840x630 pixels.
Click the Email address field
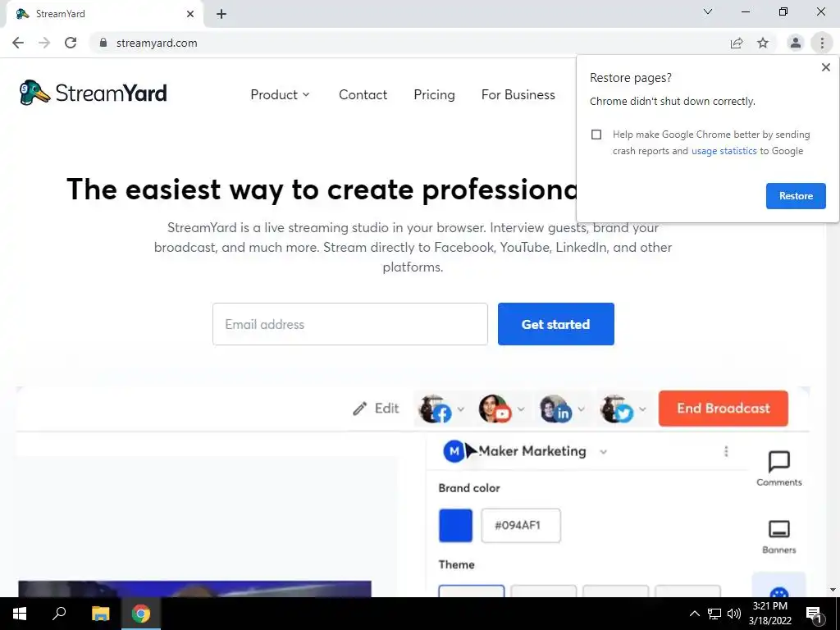[349, 324]
